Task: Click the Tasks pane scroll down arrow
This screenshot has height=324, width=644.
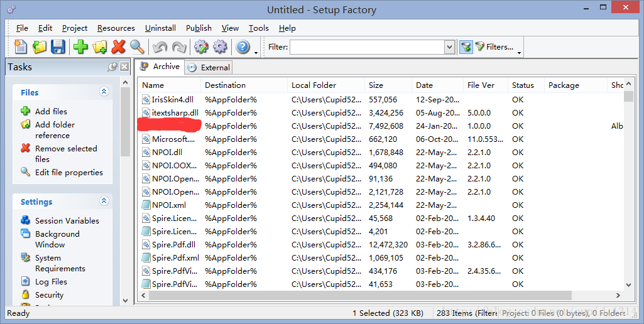Action: (x=125, y=301)
